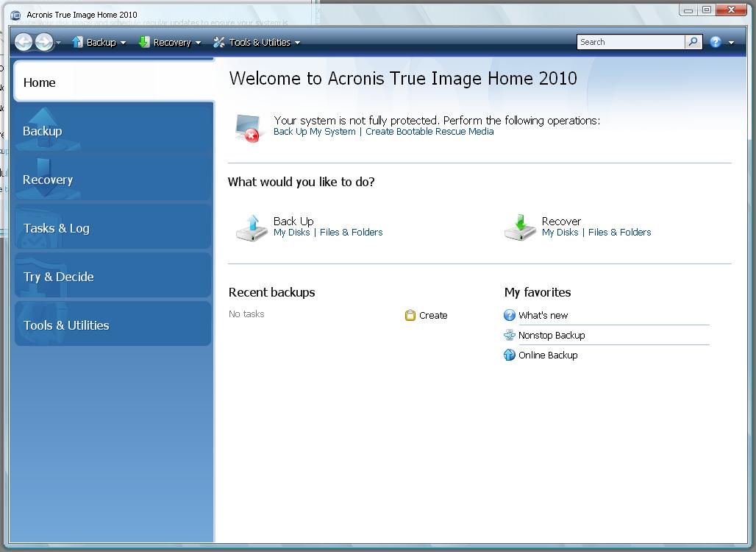Click the Backup toolbar menu label
This screenshot has width=756, height=552.
point(101,42)
